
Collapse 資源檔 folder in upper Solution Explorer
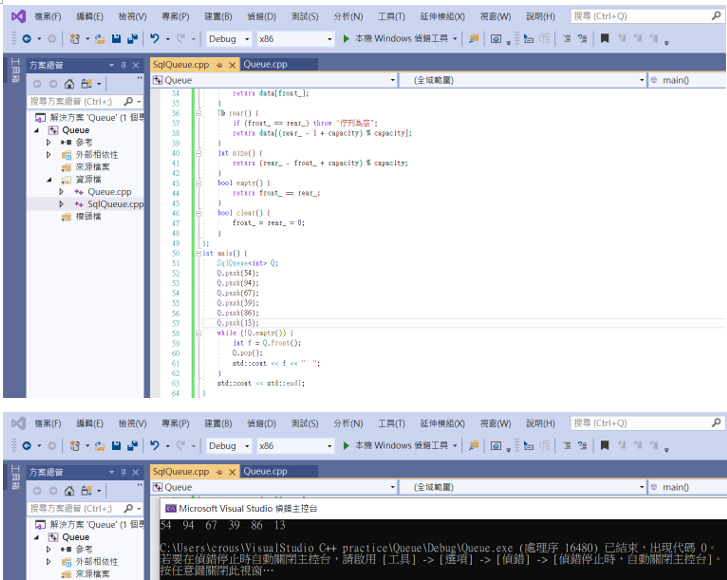[50, 179]
